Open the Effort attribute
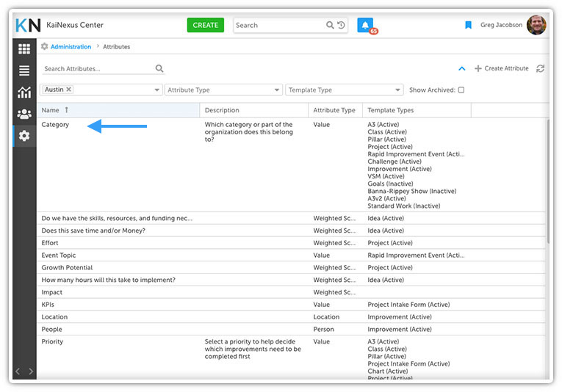The width and height of the screenshot is (562, 392). (x=49, y=243)
